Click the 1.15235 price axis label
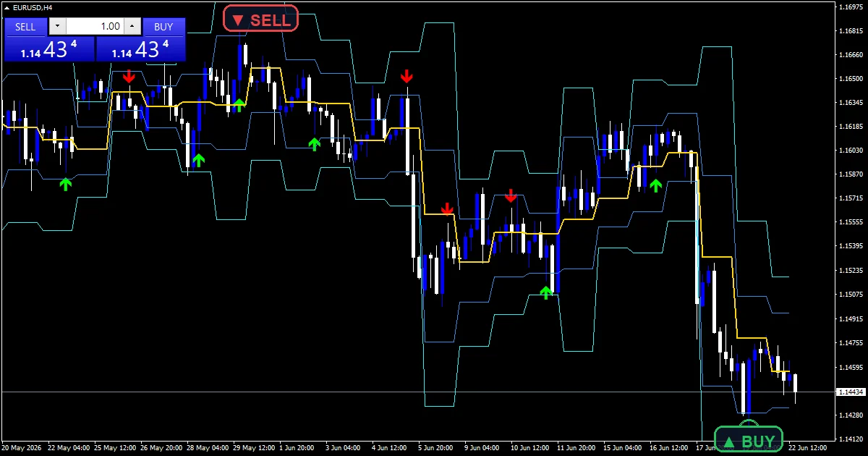868x456 pixels. pyautogui.click(x=851, y=271)
